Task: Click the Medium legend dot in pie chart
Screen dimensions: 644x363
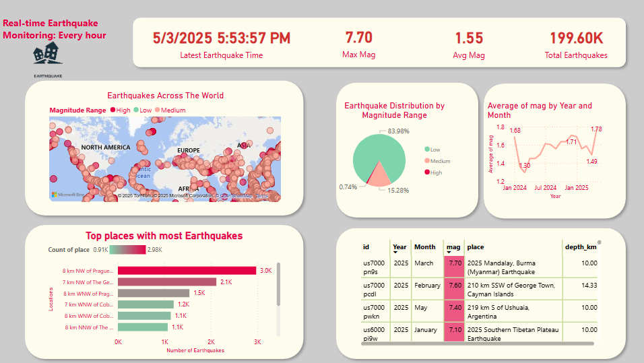Action: 426,162
